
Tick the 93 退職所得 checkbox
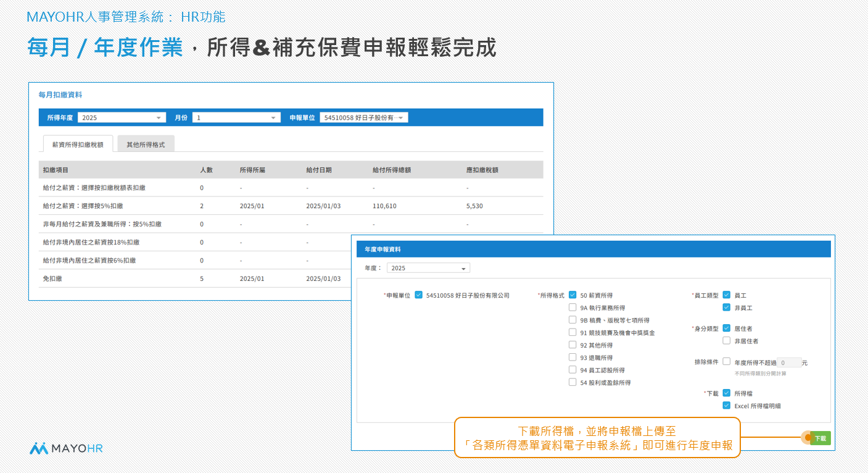(572, 358)
